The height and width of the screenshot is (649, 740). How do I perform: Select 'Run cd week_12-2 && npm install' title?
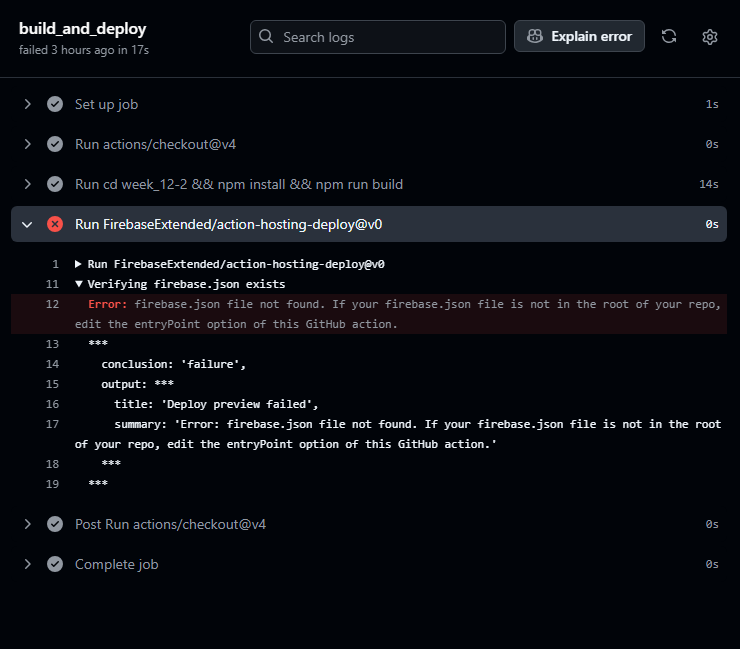pyautogui.click(x=239, y=184)
